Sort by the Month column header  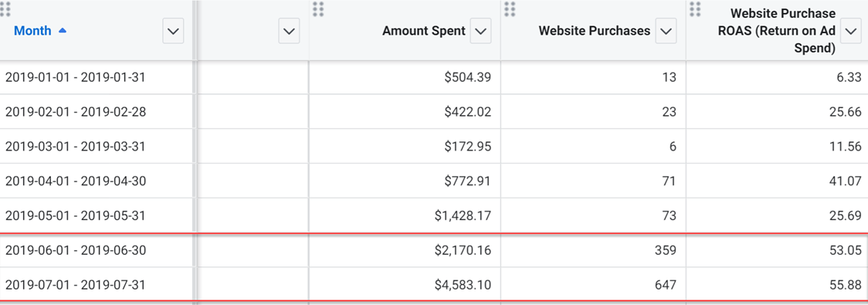(32, 31)
